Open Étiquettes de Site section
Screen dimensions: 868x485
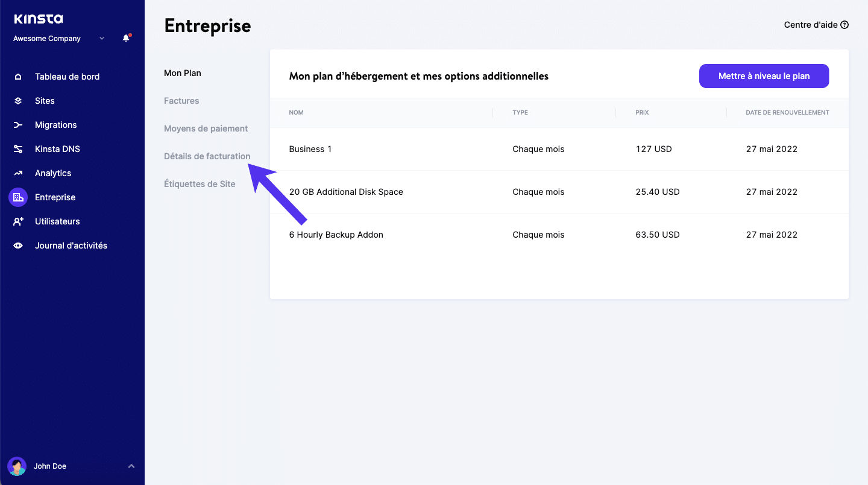[x=200, y=184]
